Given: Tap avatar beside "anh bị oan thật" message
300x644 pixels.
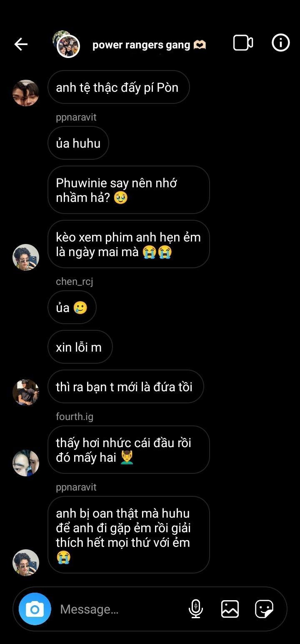Looking at the screenshot, I should (x=26, y=563).
